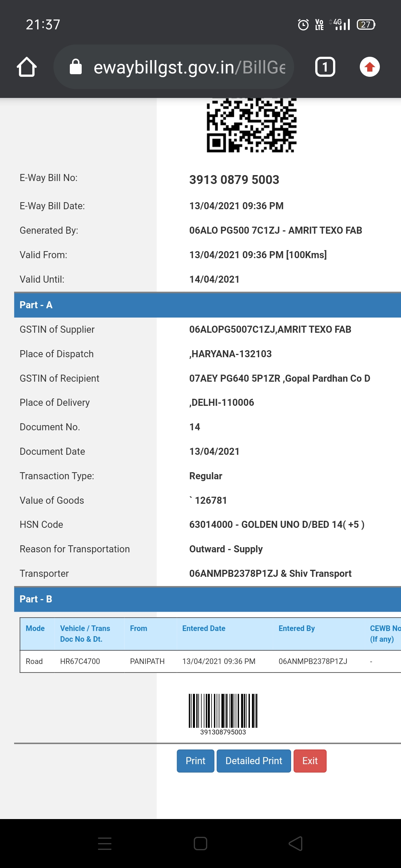Image resolution: width=401 pixels, height=868 pixels.
Task: Tap the alarm clock status icon
Action: [x=303, y=25]
